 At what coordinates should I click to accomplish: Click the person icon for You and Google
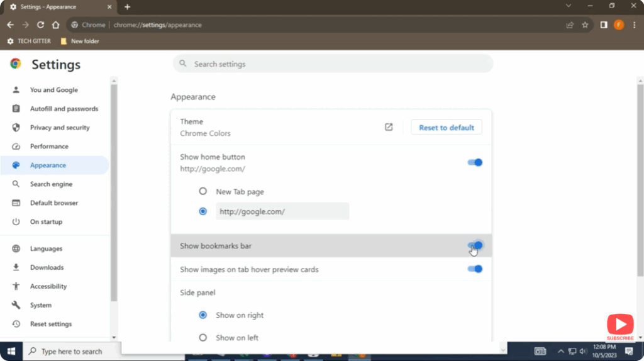point(16,90)
